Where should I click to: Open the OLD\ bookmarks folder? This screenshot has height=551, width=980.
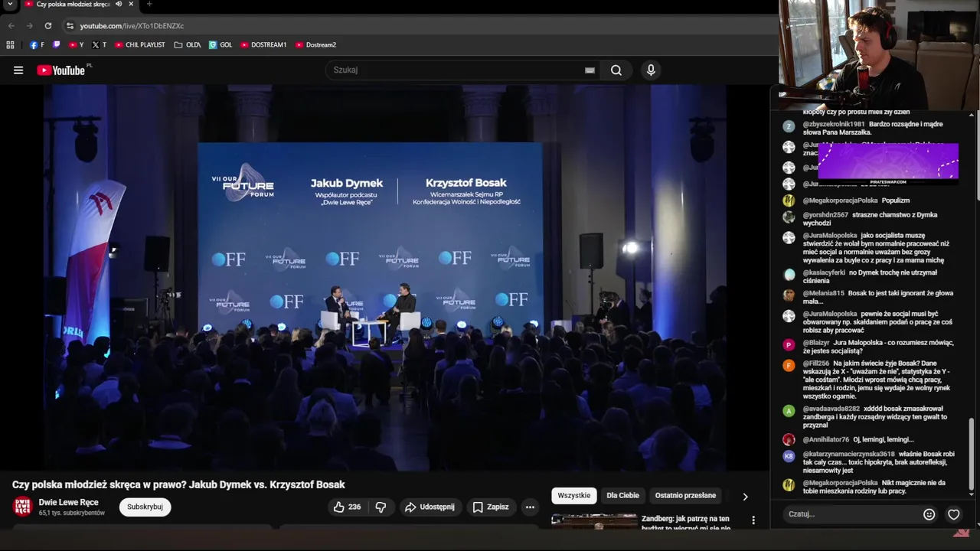(x=188, y=45)
